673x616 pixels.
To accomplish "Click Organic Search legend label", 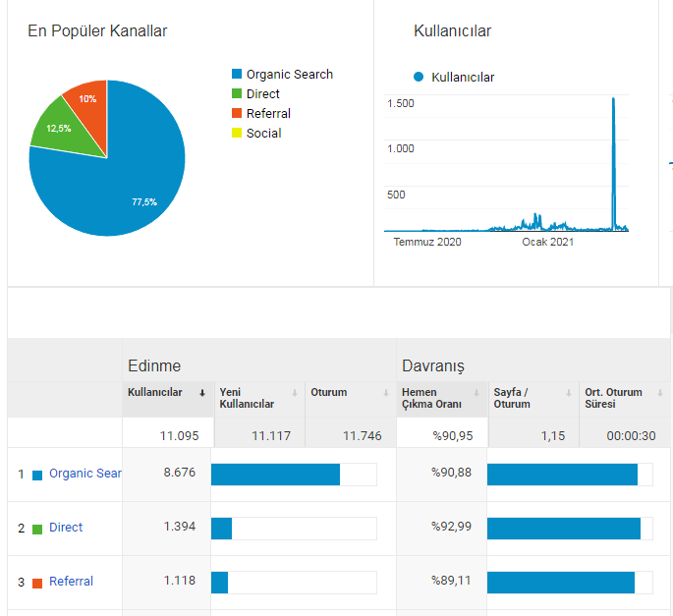I will pos(290,75).
